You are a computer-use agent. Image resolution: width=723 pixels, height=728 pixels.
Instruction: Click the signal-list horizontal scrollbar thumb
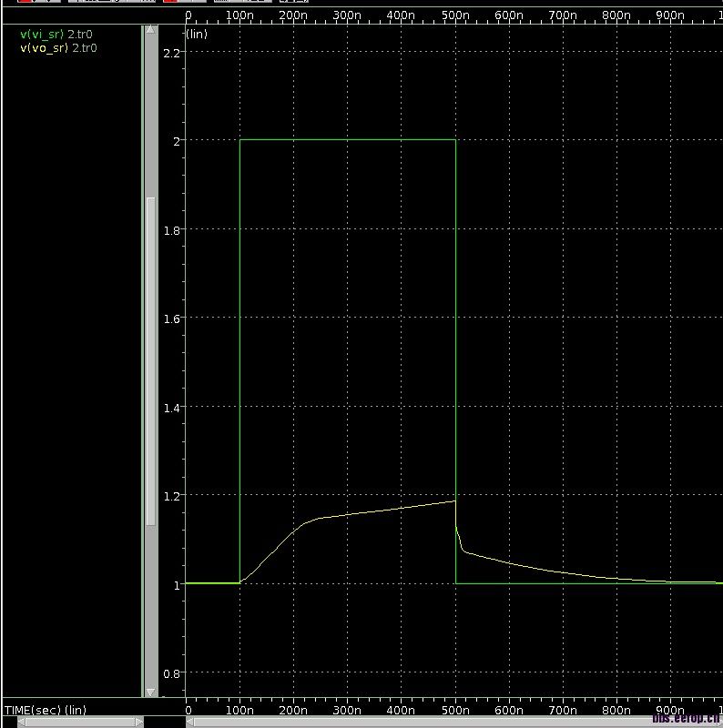[x=80, y=723]
